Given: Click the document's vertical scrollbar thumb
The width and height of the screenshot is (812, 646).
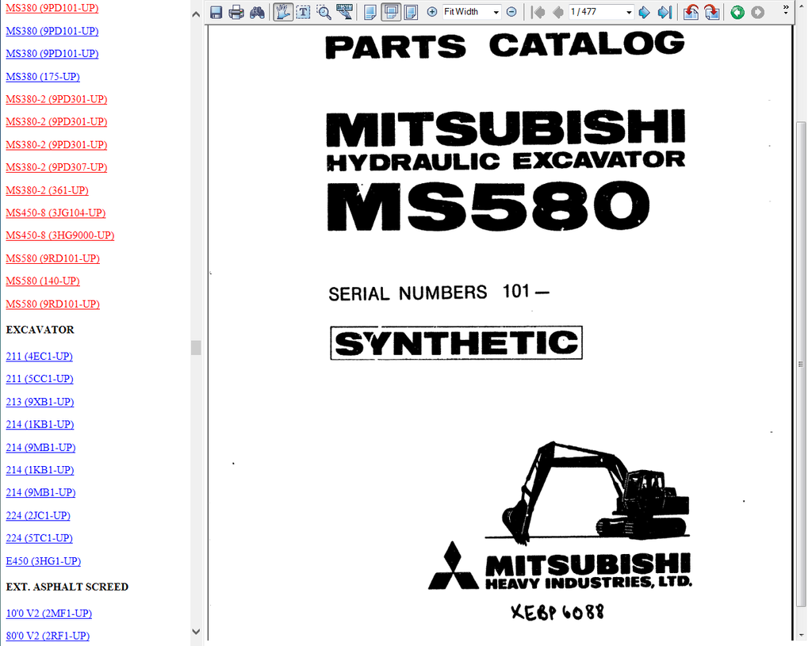Looking at the screenshot, I should 801,365.
